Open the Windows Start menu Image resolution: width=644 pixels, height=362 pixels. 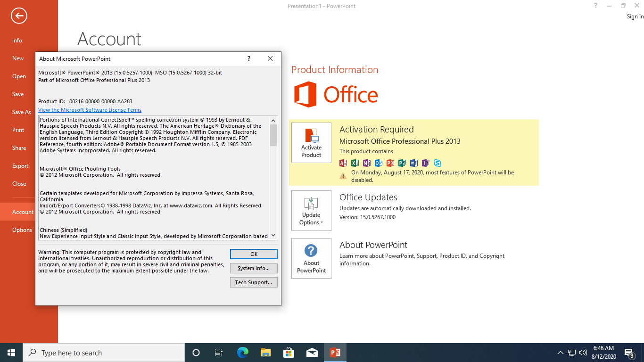11,353
